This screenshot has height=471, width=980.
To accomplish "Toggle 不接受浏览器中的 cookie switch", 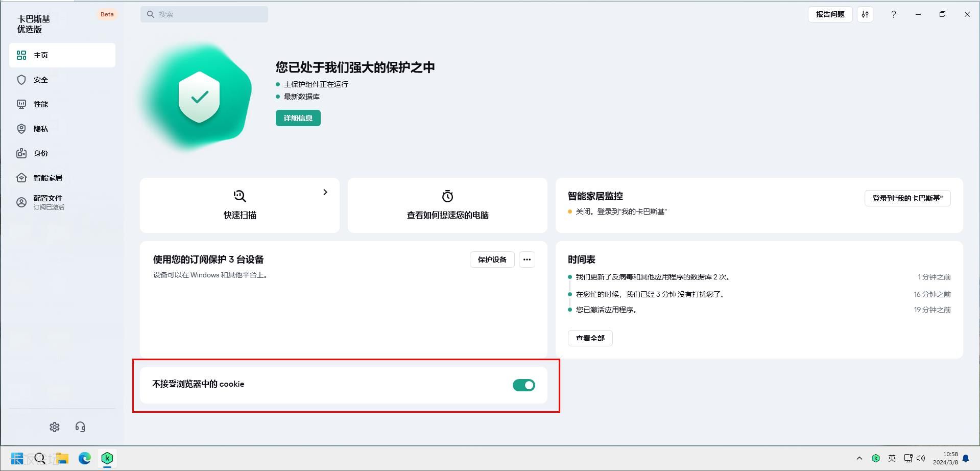I will tap(524, 385).
